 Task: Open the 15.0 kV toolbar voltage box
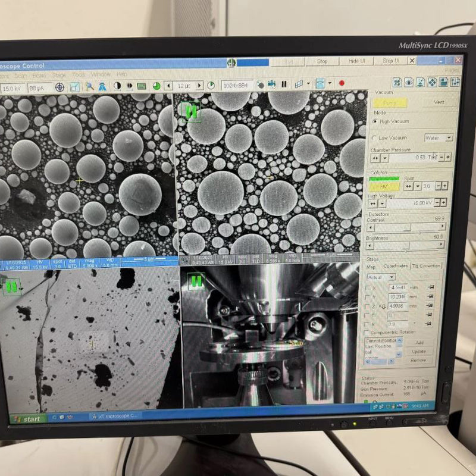12,89
